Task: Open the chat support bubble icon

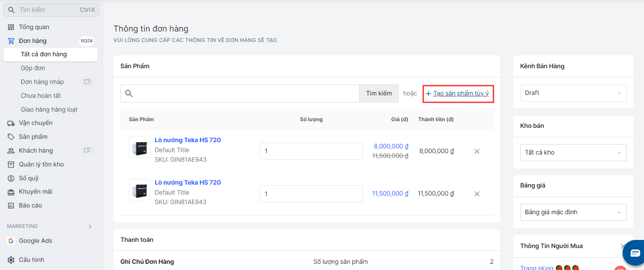Action: click(634, 253)
